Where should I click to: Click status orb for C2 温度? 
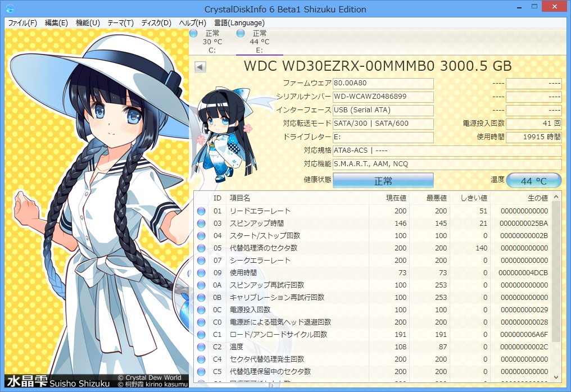[201, 347]
